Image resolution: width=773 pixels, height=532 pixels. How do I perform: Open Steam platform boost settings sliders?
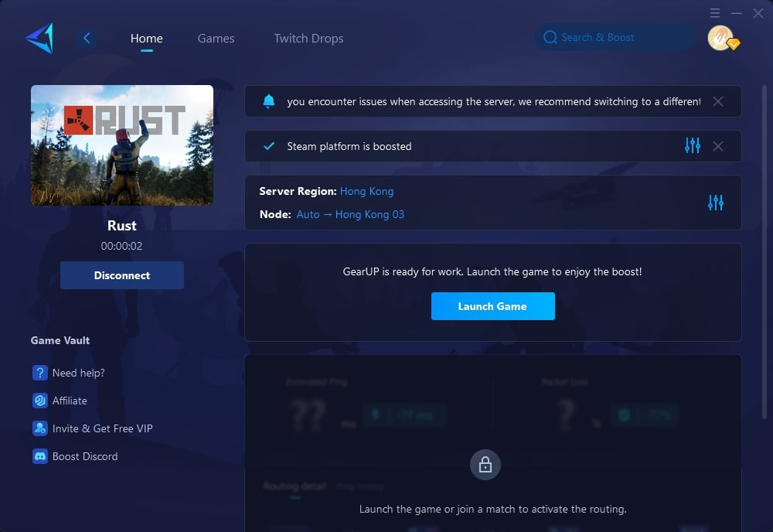coord(692,145)
